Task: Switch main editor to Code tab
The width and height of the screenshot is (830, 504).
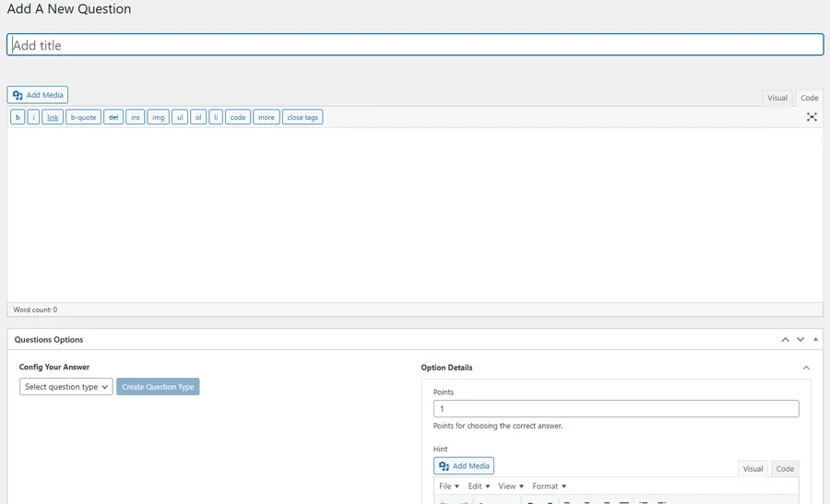Action: point(809,98)
